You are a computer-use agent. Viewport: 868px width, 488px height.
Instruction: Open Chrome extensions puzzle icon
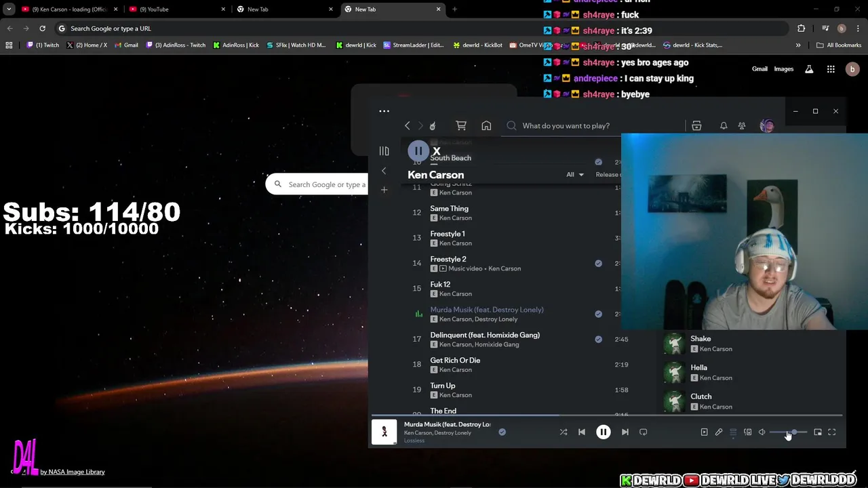tap(802, 28)
